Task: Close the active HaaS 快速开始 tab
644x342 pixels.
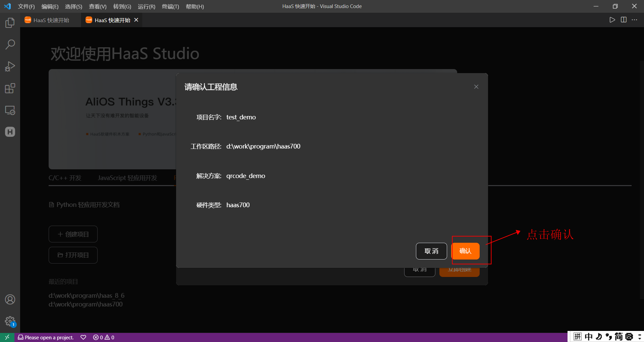Action: [x=136, y=20]
